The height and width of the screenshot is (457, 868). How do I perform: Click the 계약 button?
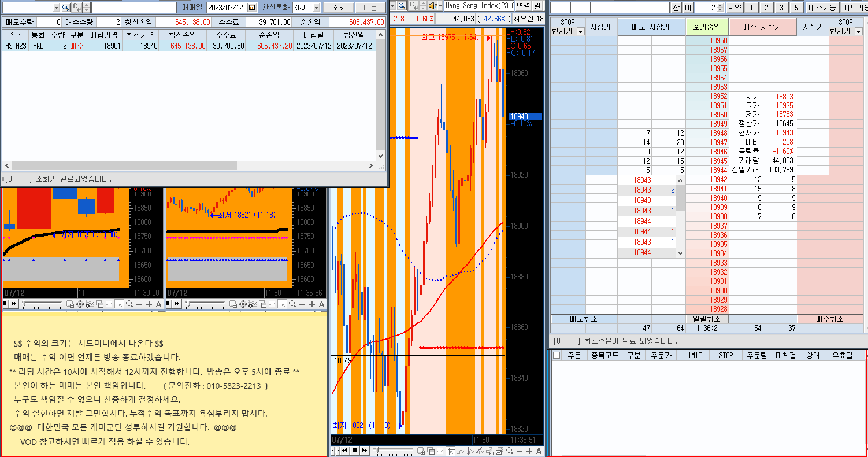734,8
